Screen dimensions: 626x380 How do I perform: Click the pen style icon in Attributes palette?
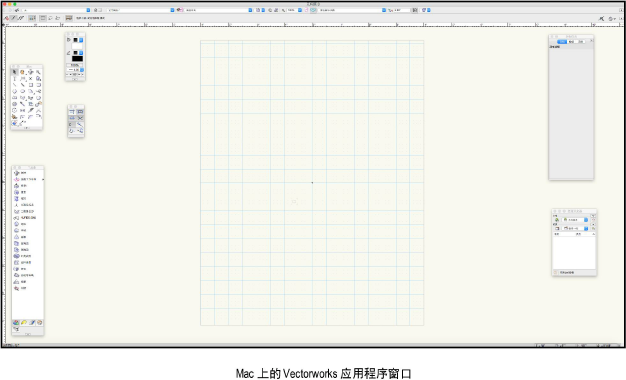click(x=69, y=53)
